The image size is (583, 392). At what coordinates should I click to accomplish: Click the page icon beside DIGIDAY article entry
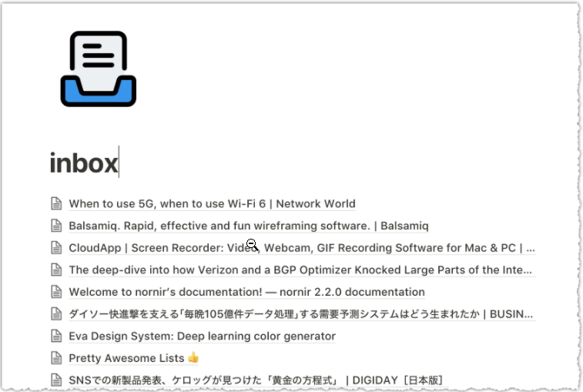pyautogui.click(x=56, y=380)
